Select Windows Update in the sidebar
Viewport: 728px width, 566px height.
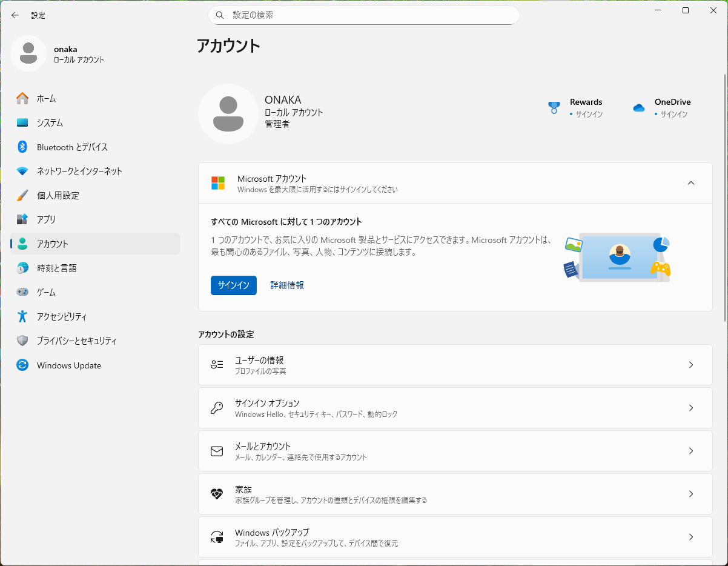(x=95, y=365)
